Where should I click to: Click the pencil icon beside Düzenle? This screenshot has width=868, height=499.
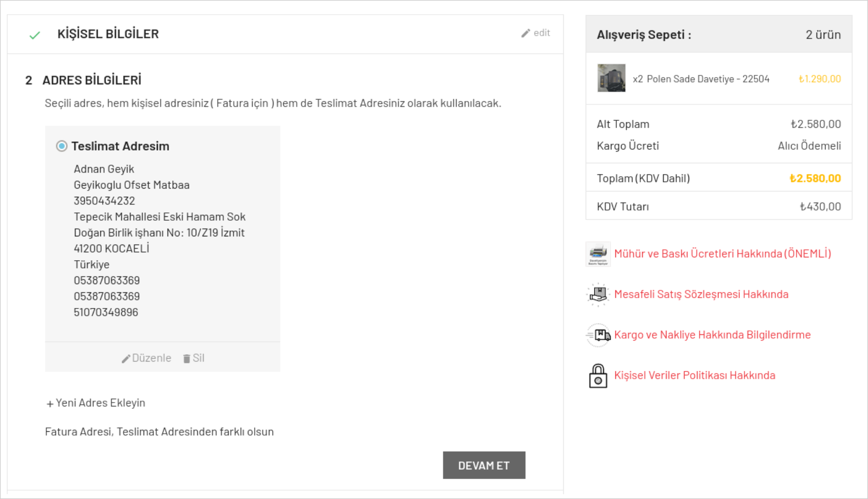[126, 359]
